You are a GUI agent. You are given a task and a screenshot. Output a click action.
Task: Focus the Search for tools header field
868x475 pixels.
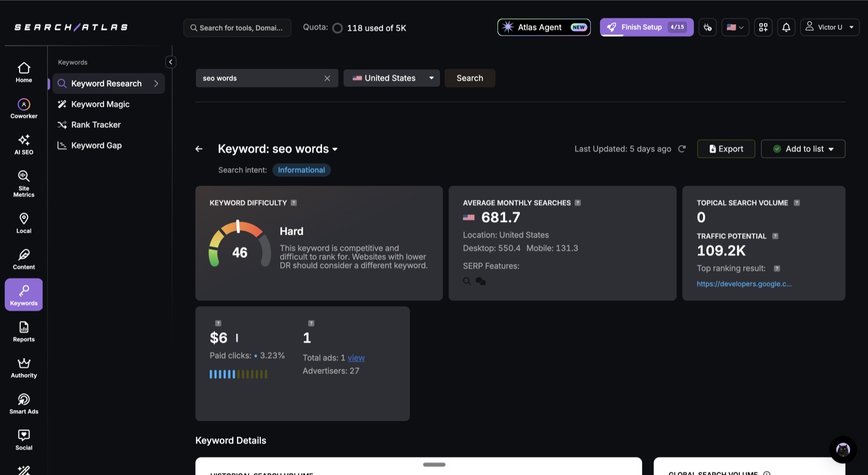coord(238,28)
